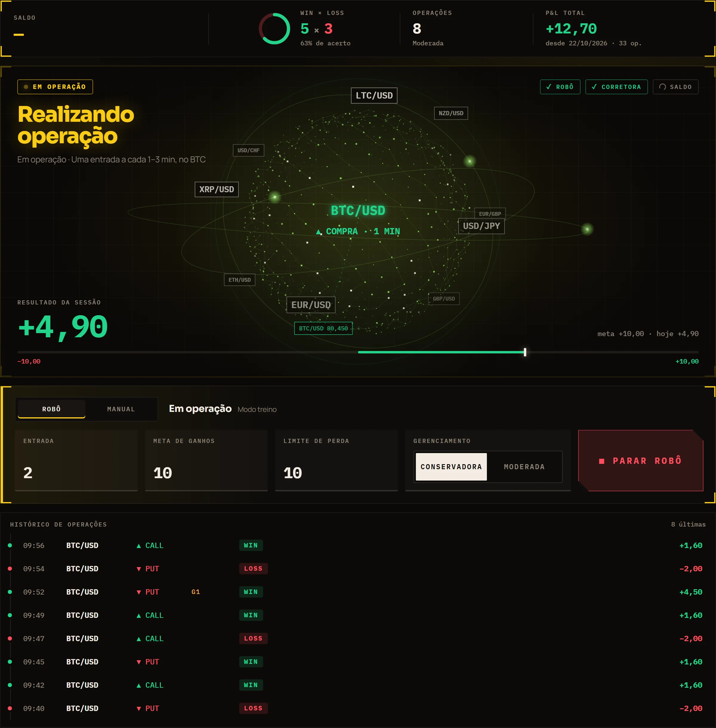716x728 pixels.
Task: Click the green status dot of the 09:49 row
Action: [x=10, y=615]
